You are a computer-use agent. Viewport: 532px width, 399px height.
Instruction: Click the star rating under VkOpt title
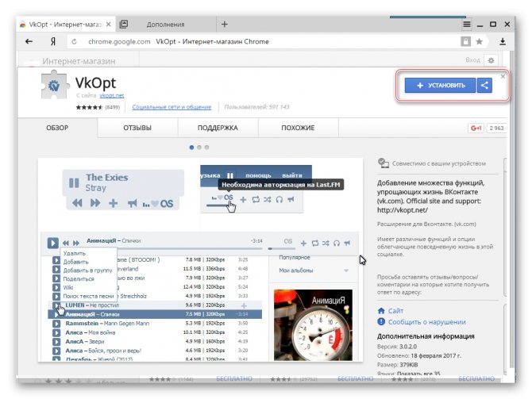[x=89, y=107]
